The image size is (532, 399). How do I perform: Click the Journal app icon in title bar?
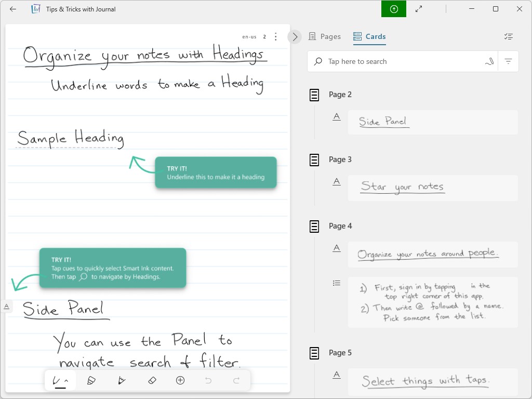click(36, 9)
